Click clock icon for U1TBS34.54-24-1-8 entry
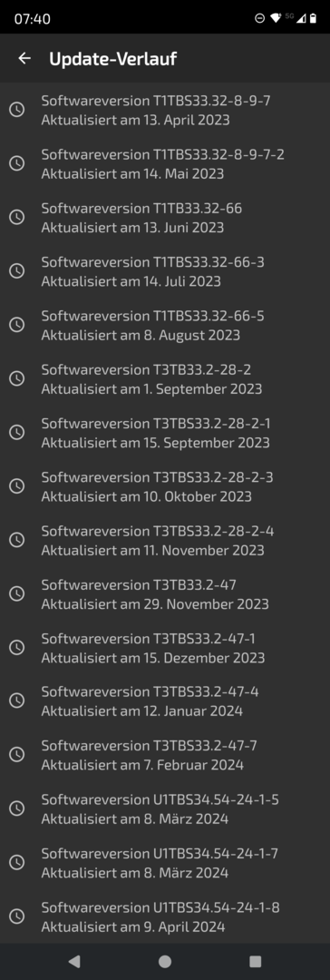The image size is (330, 980). pos(17,916)
